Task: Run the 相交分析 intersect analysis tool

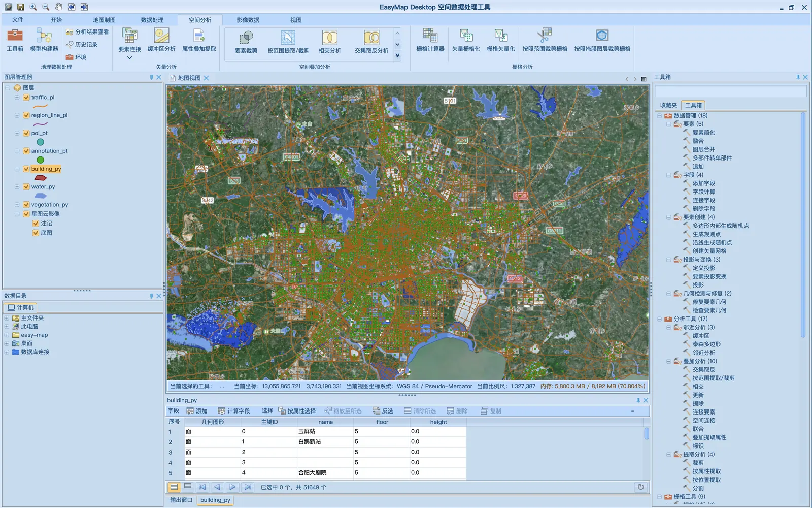Action: point(330,43)
